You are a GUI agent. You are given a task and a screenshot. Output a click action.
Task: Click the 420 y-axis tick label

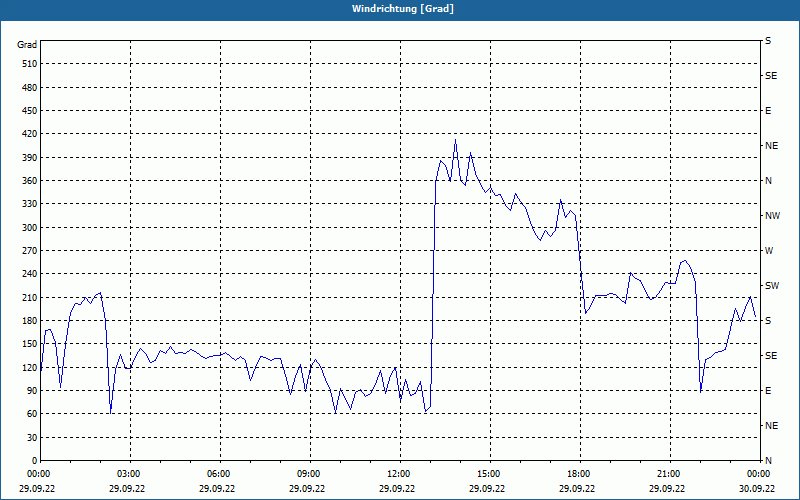(30, 134)
